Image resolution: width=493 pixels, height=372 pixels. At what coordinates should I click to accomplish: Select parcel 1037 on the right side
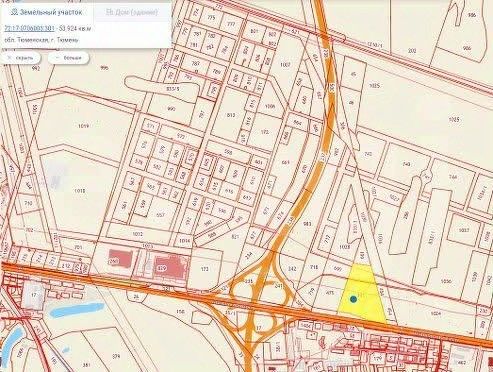[464, 230]
